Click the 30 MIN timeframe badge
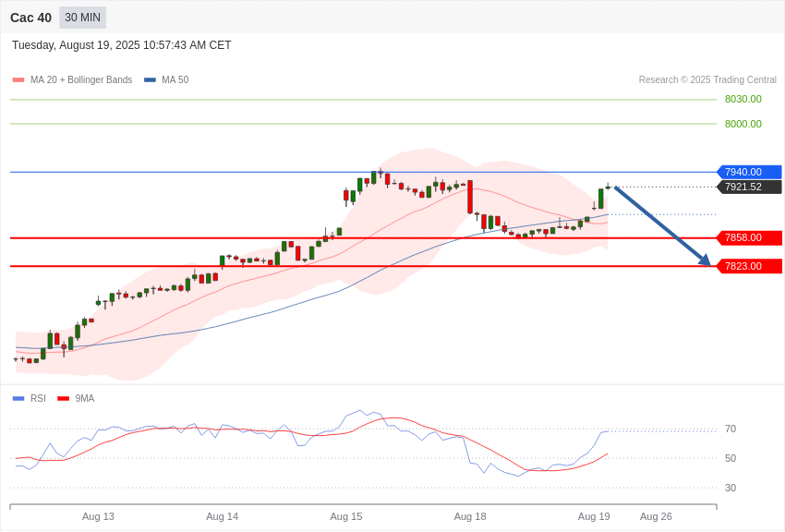The image size is (785, 532). point(82,18)
